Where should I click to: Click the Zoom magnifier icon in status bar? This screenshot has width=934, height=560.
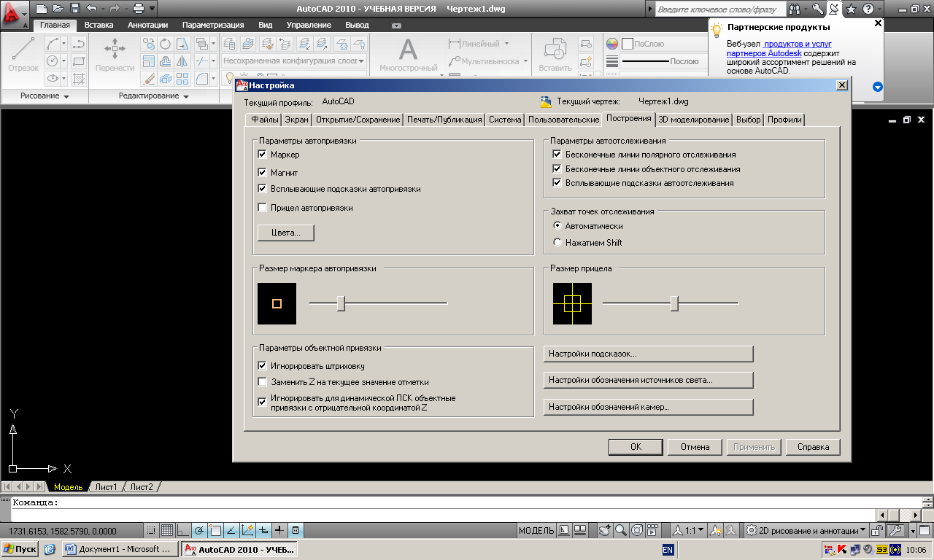(x=620, y=530)
